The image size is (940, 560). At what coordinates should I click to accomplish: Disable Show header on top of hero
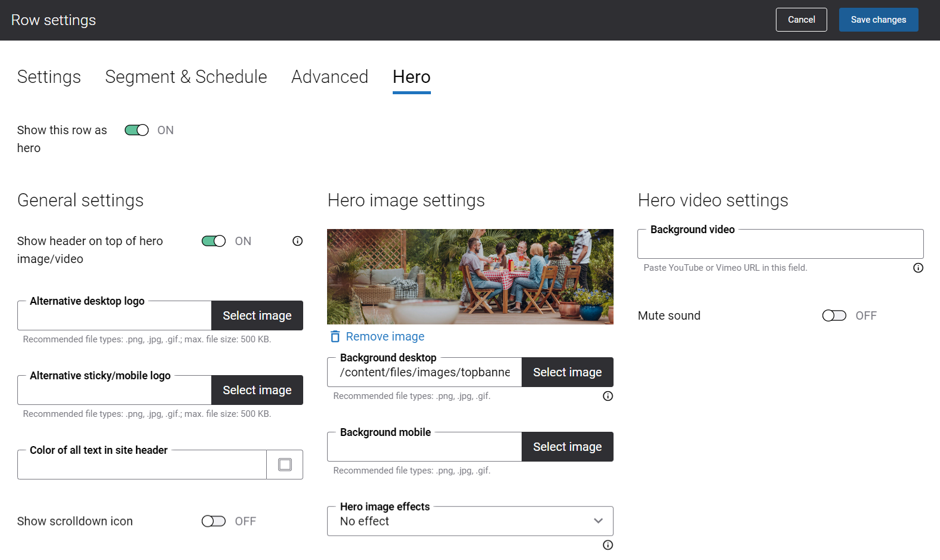coord(214,241)
